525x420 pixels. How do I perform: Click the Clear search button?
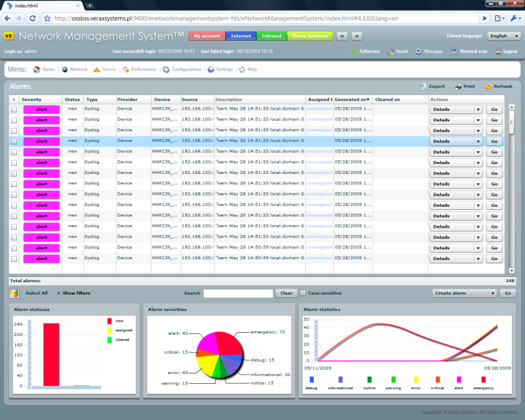286,293
